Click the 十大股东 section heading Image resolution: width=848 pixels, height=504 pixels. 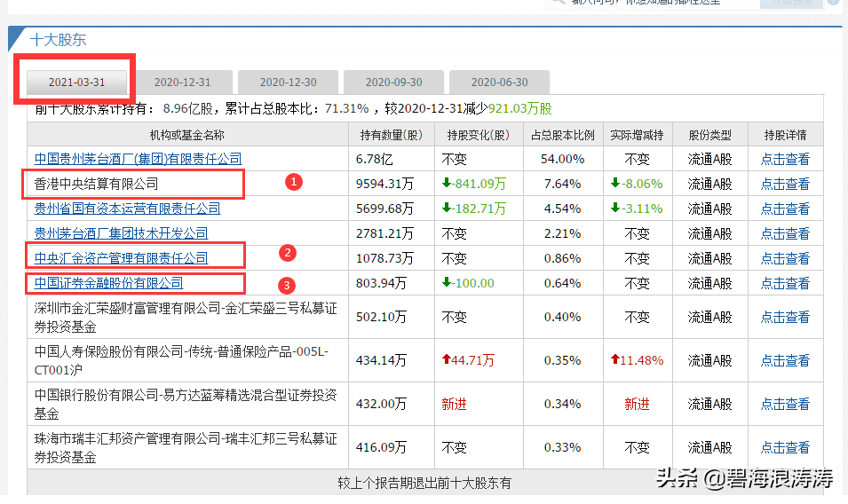click(x=58, y=40)
